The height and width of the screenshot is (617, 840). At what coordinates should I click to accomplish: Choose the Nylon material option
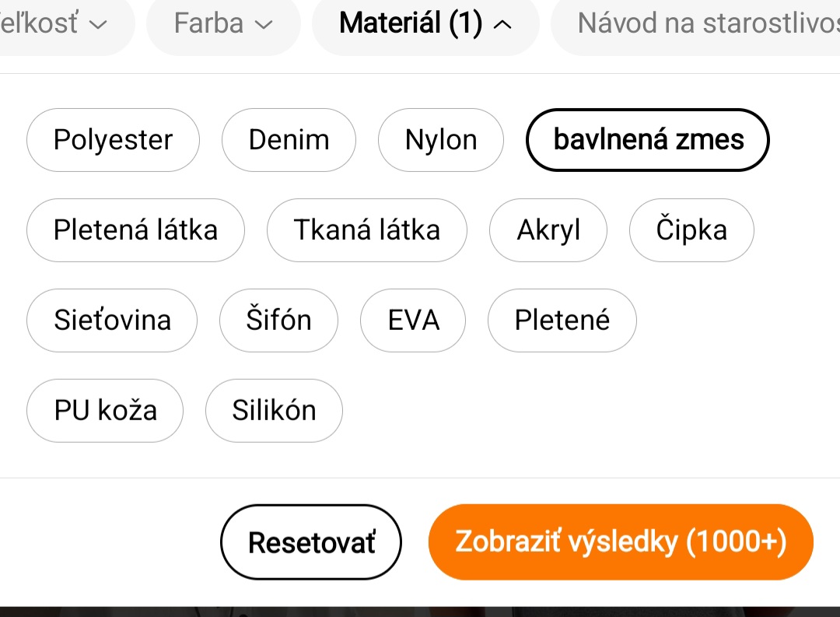pyautogui.click(x=441, y=140)
